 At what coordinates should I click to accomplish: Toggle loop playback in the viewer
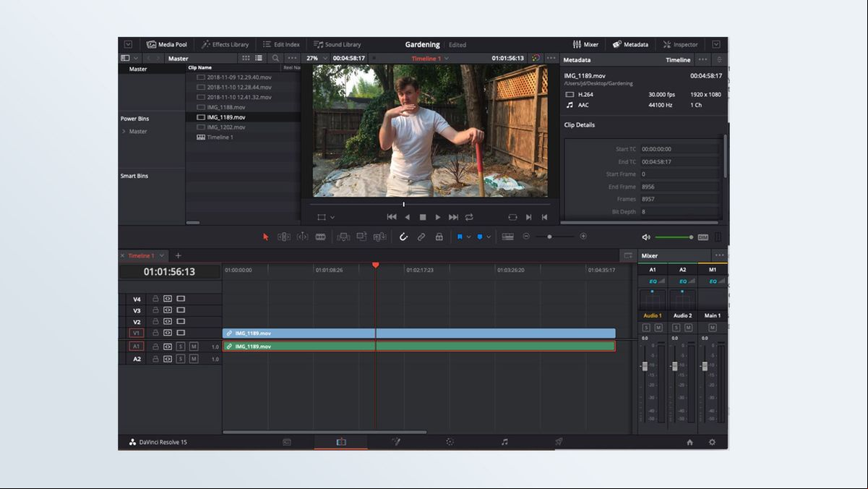click(x=469, y=217)
